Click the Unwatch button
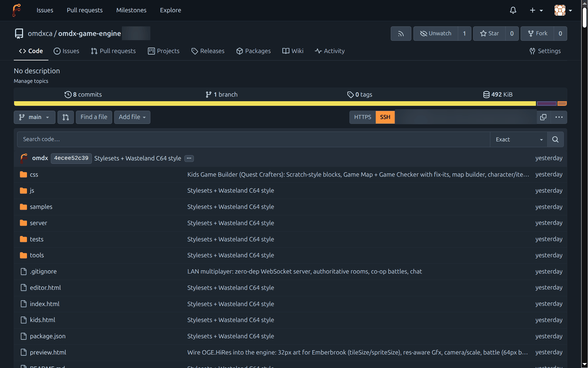The width and height of the screenshot is (588, 368). tap(436, 33)
